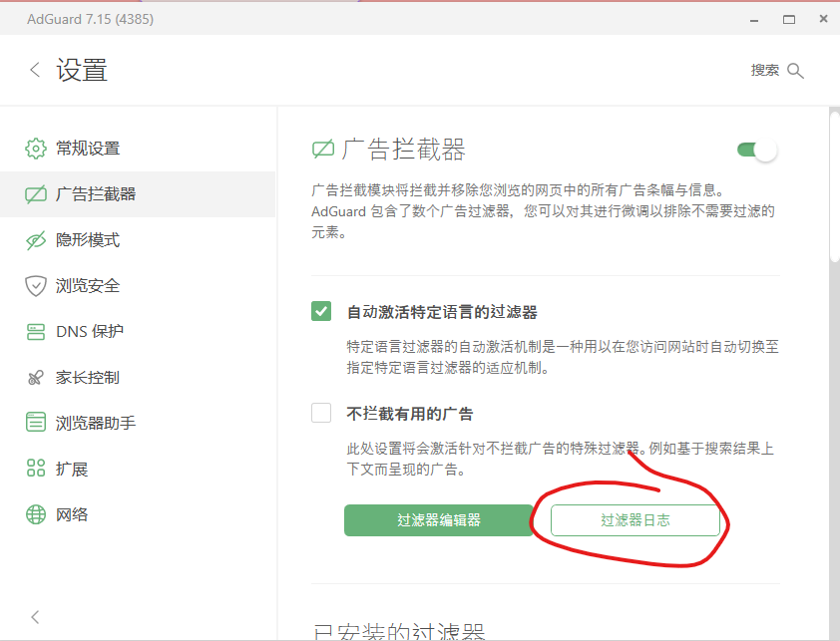Click the 自动激活特定语言的过滤器 label
The height and width of the screenshot is (641, 840).
442,312
